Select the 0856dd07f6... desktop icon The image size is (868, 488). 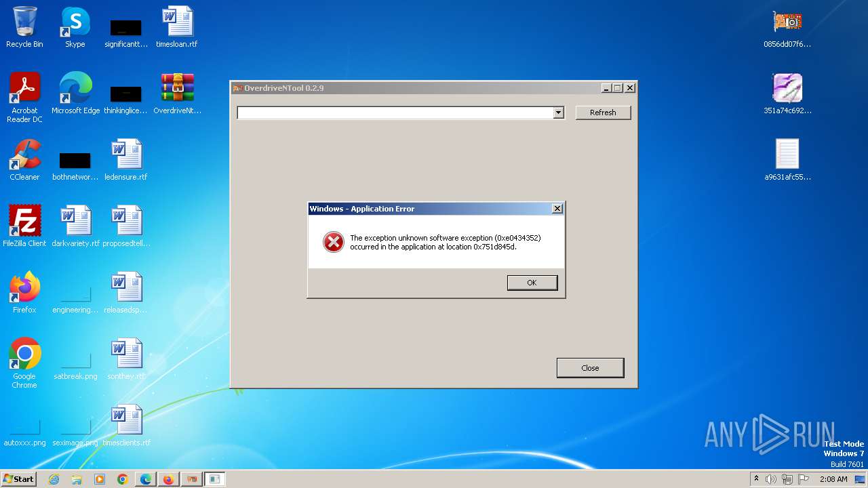tap(787, 28)
